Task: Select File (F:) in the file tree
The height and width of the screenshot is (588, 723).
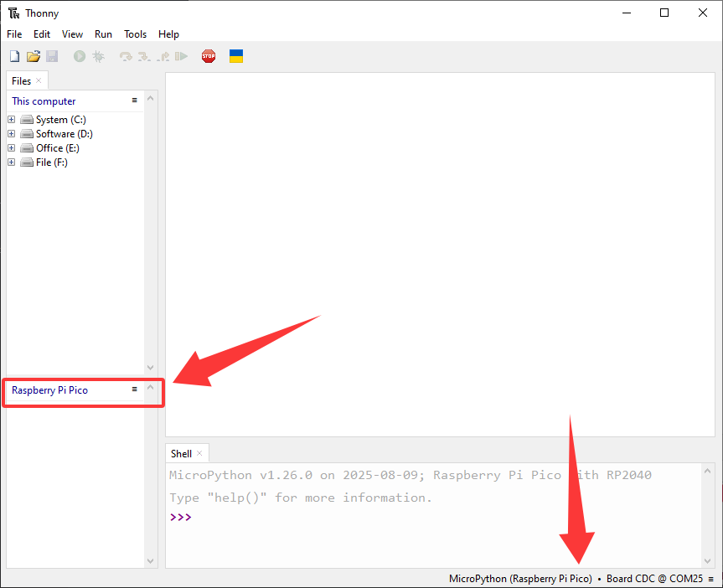Action: pyautogui.click(x=52, y=162)
